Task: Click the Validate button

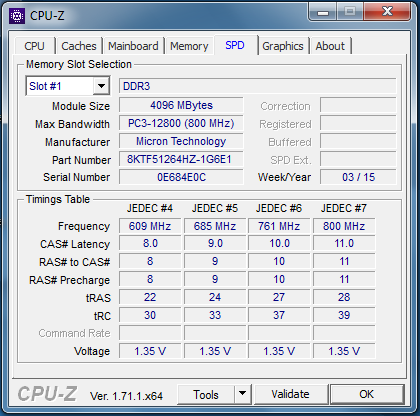Action: 290,394
